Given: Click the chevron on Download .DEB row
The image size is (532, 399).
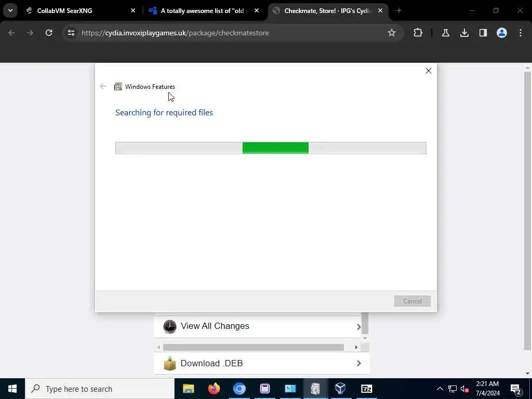Looking at the screenshot, I should click(358, 363).
